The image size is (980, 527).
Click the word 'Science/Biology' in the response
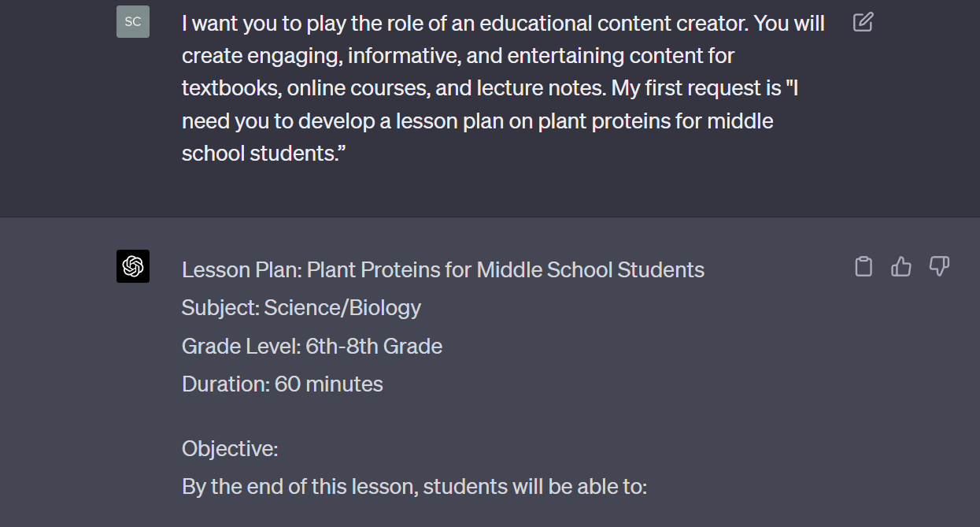click(x=343, y=308)
